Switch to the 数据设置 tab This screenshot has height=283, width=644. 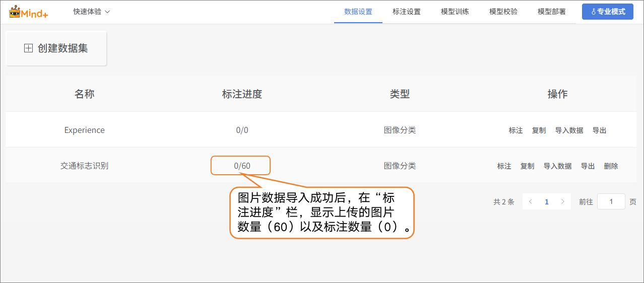358,12
